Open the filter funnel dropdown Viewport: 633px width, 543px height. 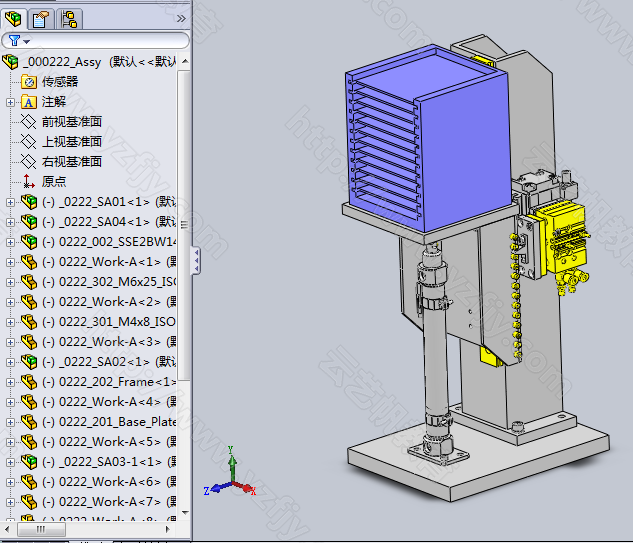click(19, 40)
